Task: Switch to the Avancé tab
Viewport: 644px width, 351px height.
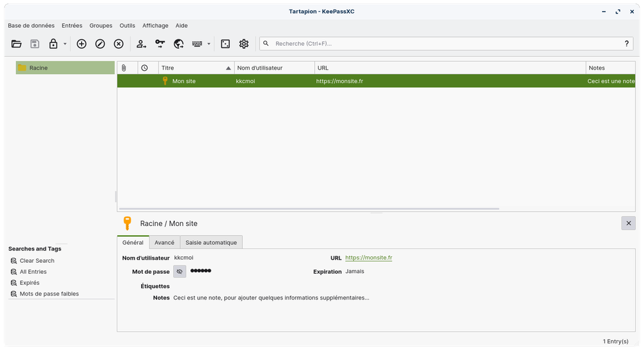Action: click(x=164, y=243)
